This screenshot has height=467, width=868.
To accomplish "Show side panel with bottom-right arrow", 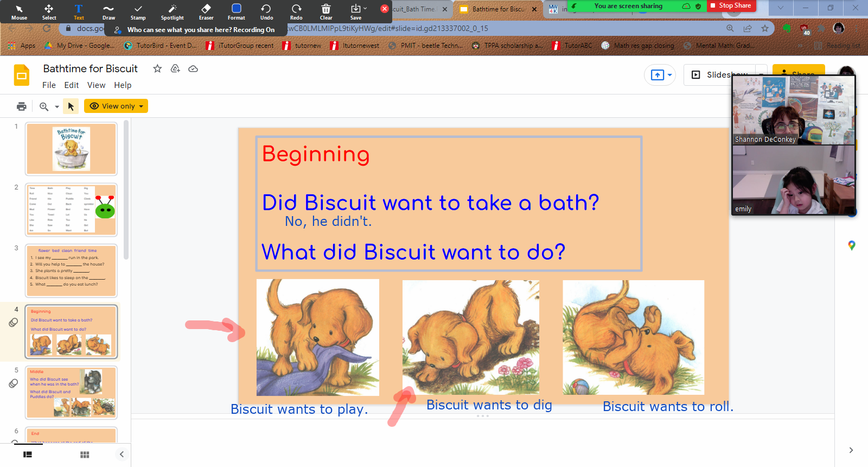I will (851, 450).
